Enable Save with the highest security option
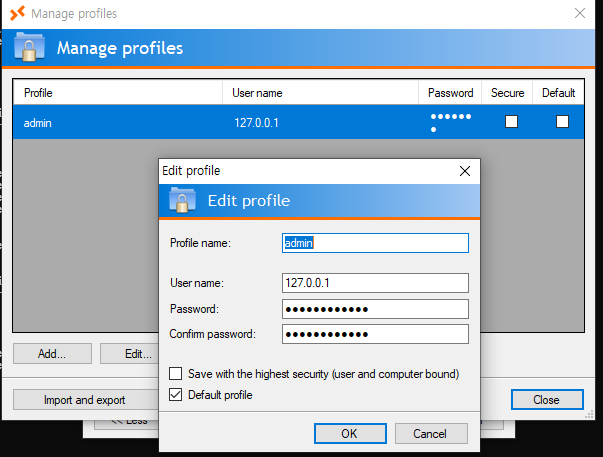The image size is (603, 457). 176,374
